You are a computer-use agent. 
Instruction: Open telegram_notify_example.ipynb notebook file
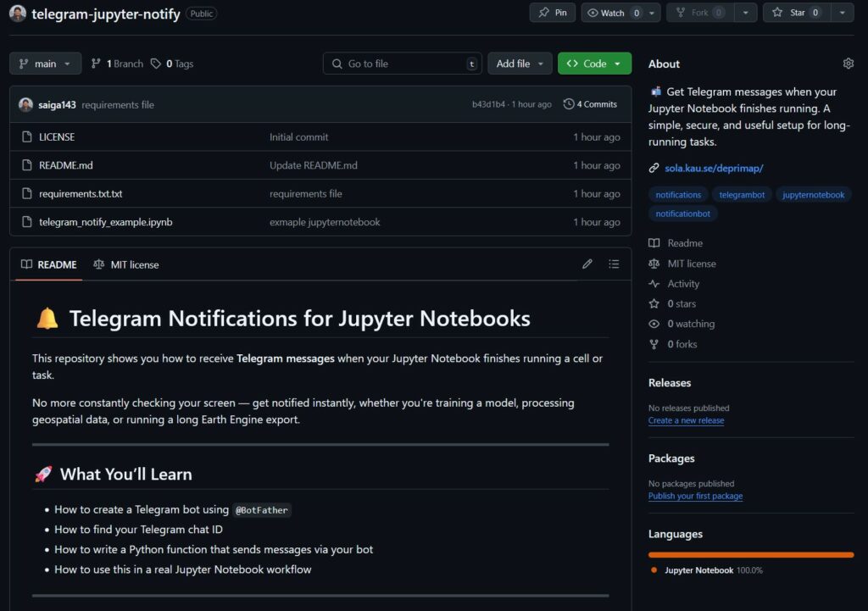(106, 222)
